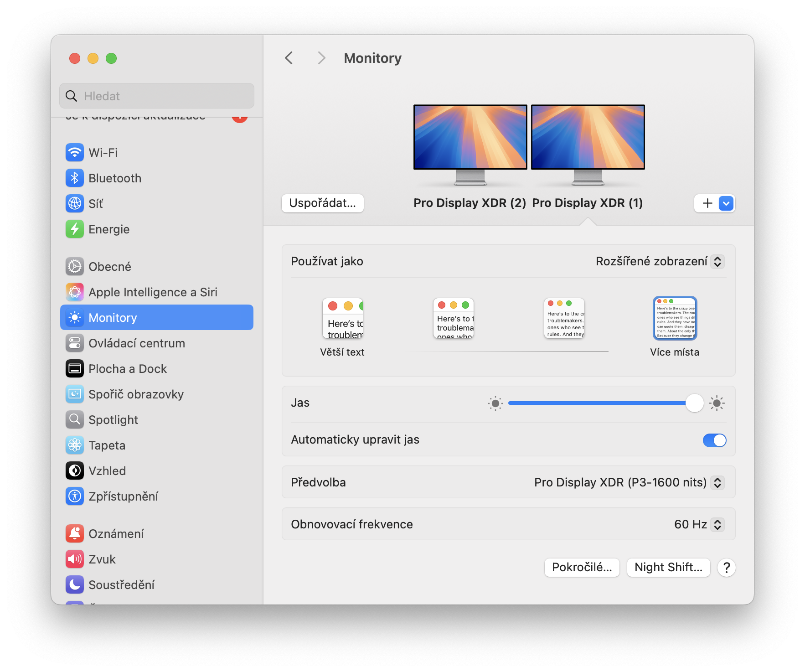The image size is (805, 672).
Task: Click the help question mark button
Action: click(726, 568)
